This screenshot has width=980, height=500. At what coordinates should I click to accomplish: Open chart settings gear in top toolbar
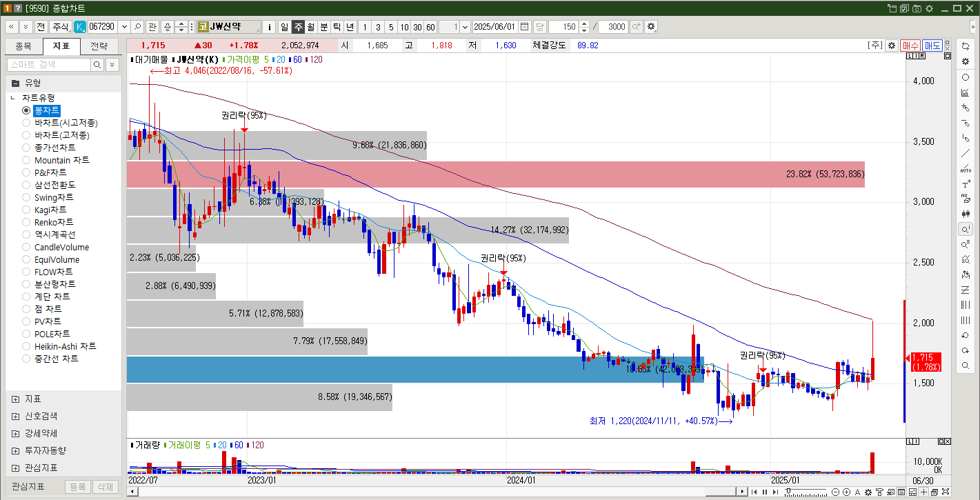[651, 26]
